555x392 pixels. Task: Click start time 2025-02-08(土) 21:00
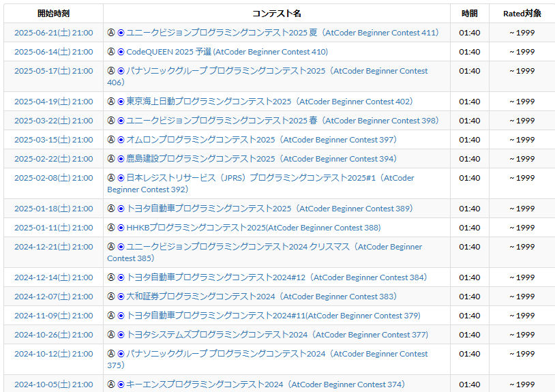54,178
